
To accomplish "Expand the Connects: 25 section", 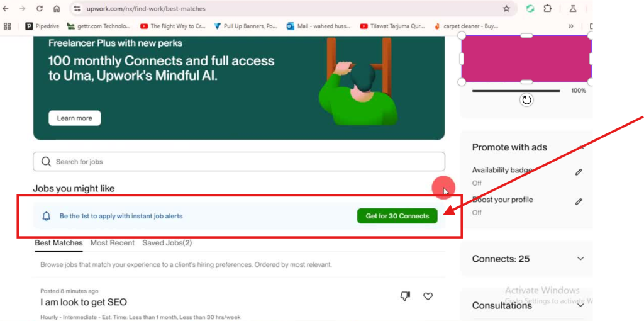I will (580, 259).
